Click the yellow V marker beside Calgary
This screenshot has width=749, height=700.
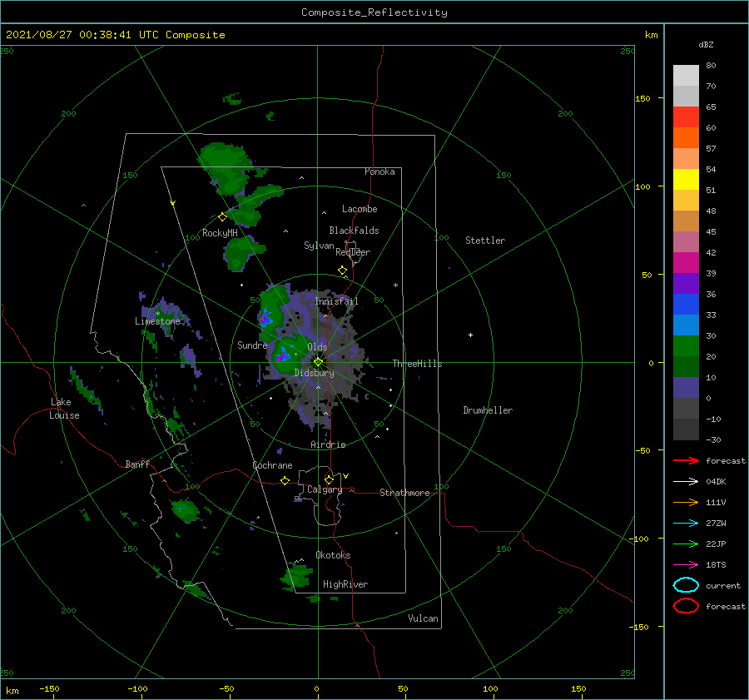[346, 476]
